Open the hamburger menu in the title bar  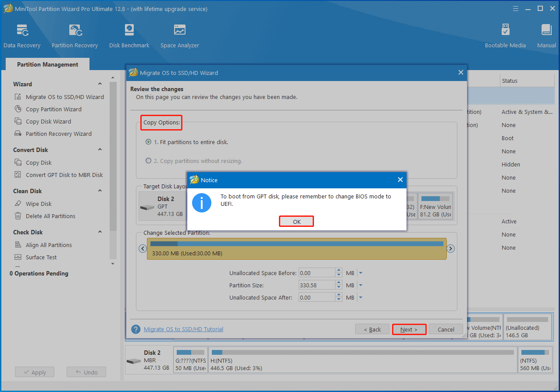pyautogui.click(x=516, y=8)
